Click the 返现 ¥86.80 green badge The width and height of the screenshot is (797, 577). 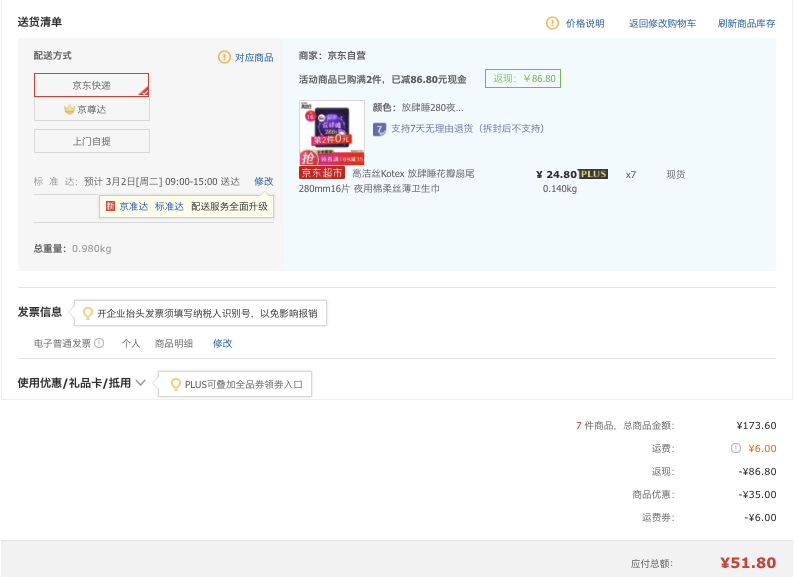coord(523,78)
